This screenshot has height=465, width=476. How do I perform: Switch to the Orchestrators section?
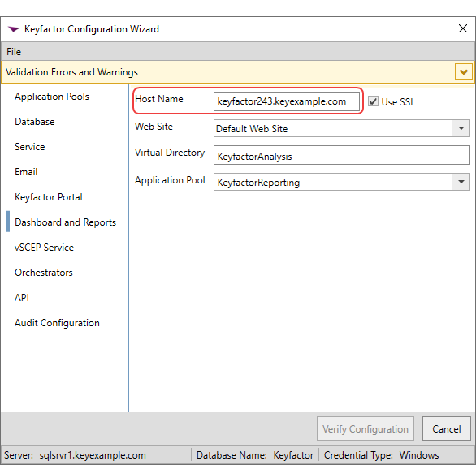[x=44, y=273]
